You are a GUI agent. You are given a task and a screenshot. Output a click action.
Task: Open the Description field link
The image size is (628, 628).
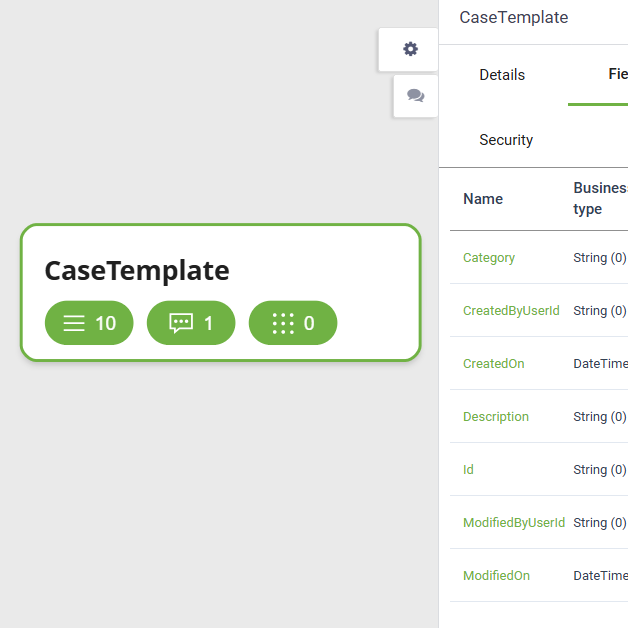click(496, 417)
